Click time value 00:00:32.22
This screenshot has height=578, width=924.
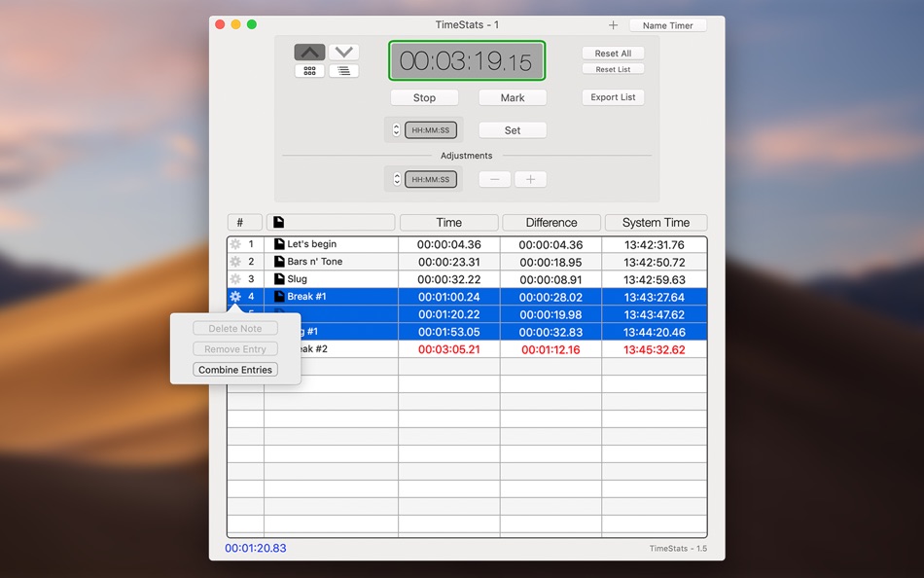449,279
